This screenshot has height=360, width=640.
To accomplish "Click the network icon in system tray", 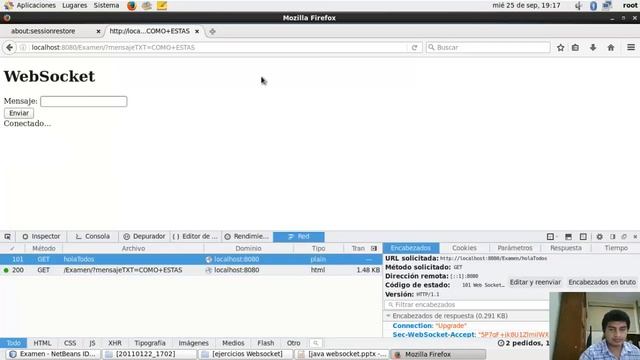I will tap(607, 5).
